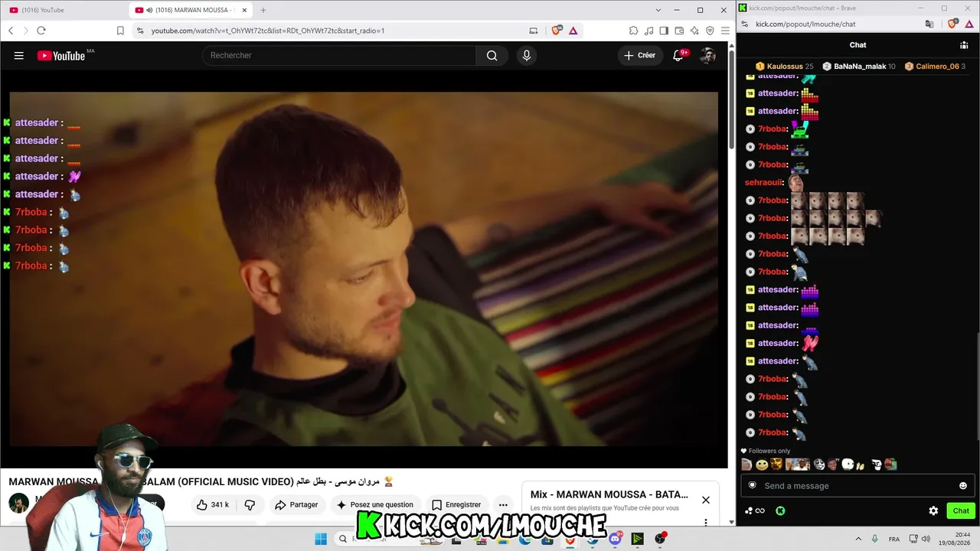This screenshot has height=551, width=980.
Task: Open channel points infinity icon
Action: click(755, 510)
